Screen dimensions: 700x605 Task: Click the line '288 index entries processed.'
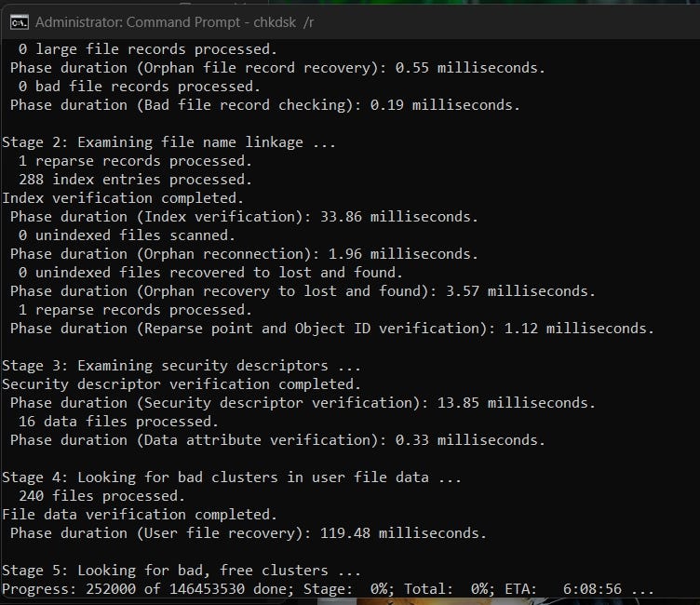point(135,180)
